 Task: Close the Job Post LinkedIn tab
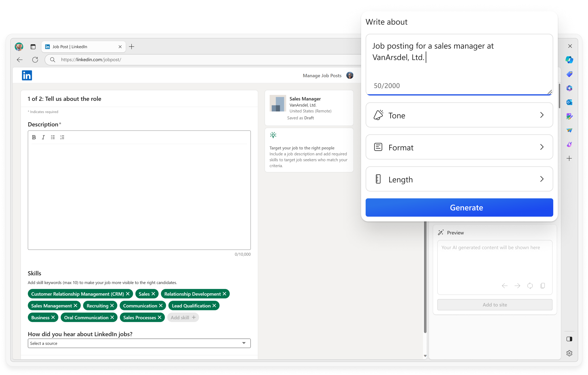120,47
